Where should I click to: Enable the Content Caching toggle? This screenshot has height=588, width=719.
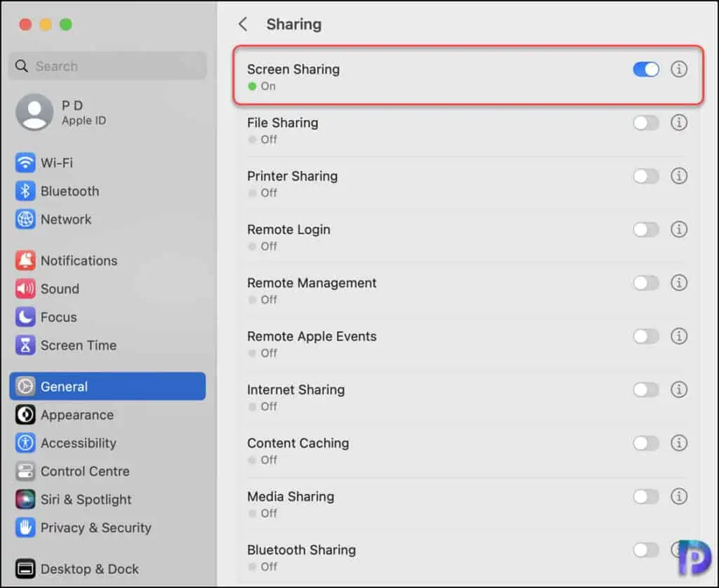646,443
